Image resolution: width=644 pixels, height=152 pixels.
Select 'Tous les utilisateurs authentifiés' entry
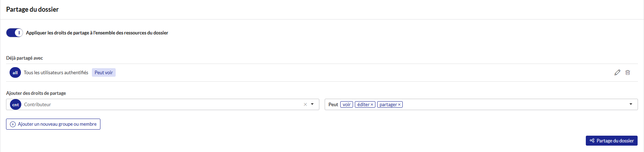click(x=56, y=72)
